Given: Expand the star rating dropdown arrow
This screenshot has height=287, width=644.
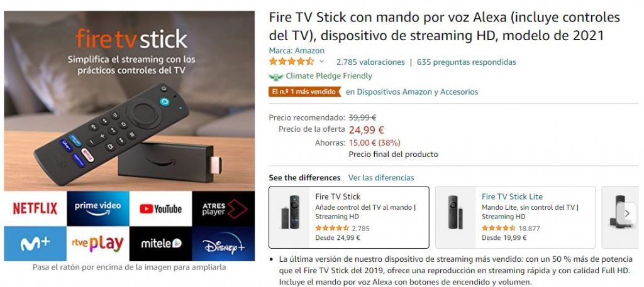Looking at the screenshot, I should pos(321,62).
